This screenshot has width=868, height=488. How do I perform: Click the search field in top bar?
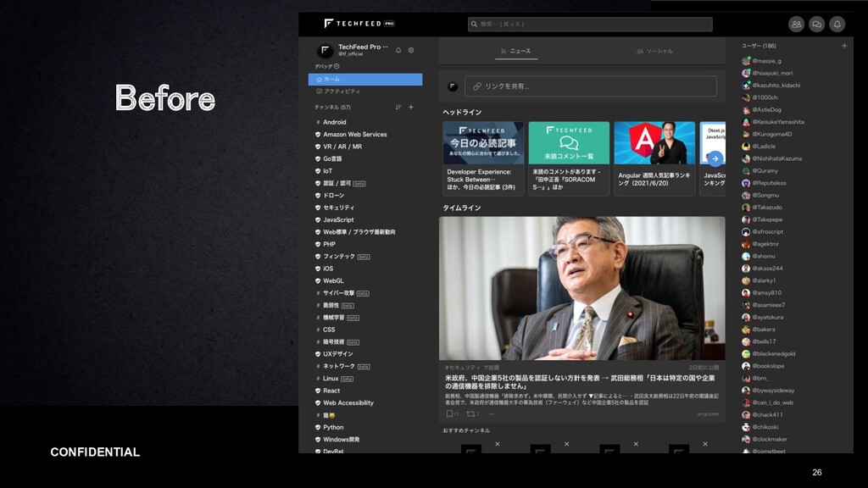pyautogui.click(x=590, y=24)
